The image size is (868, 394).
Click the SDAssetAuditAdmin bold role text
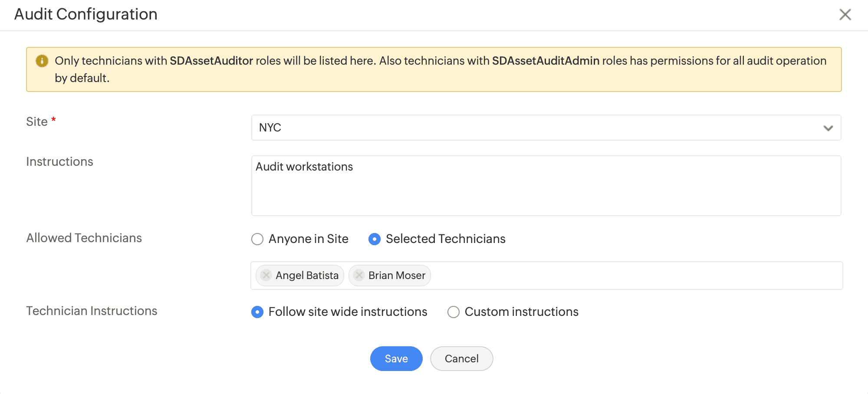(546, 61)
